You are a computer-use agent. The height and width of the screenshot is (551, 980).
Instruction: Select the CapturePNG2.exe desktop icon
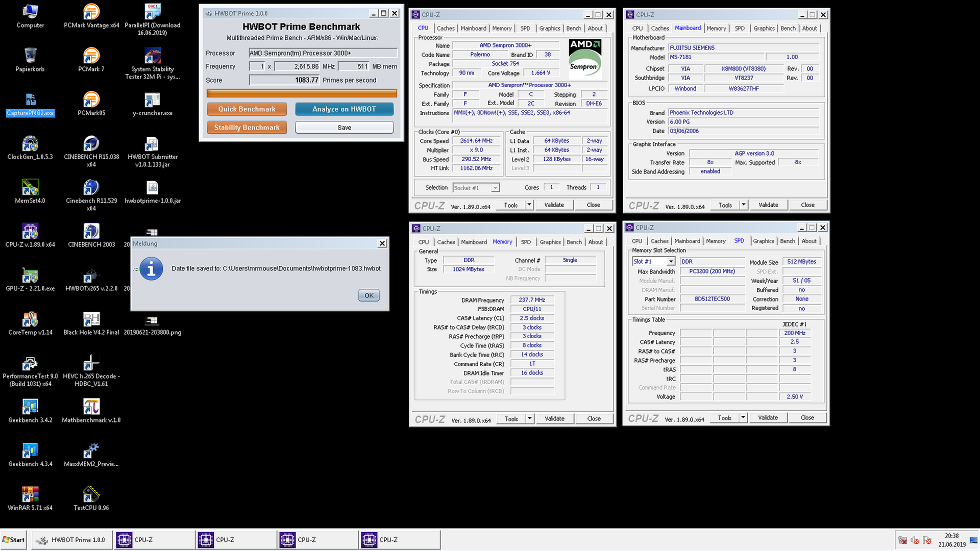(30, 104)
